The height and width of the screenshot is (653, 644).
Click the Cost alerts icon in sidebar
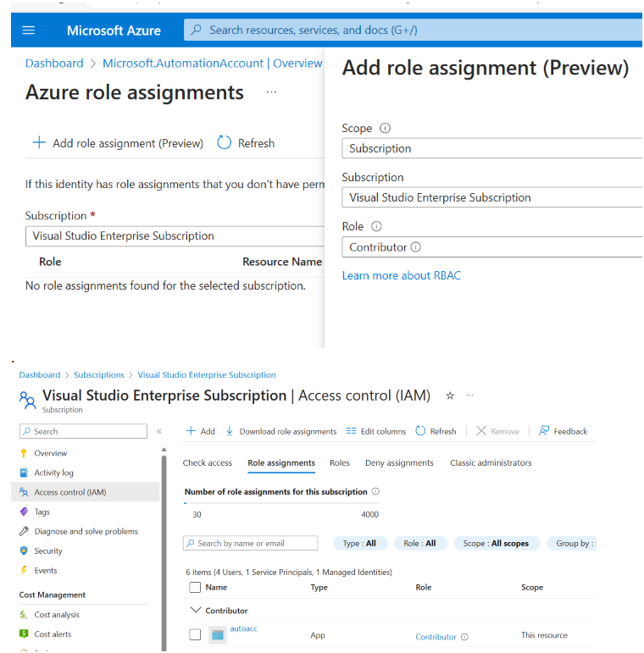pyautogui.click(x=24, y=634)
